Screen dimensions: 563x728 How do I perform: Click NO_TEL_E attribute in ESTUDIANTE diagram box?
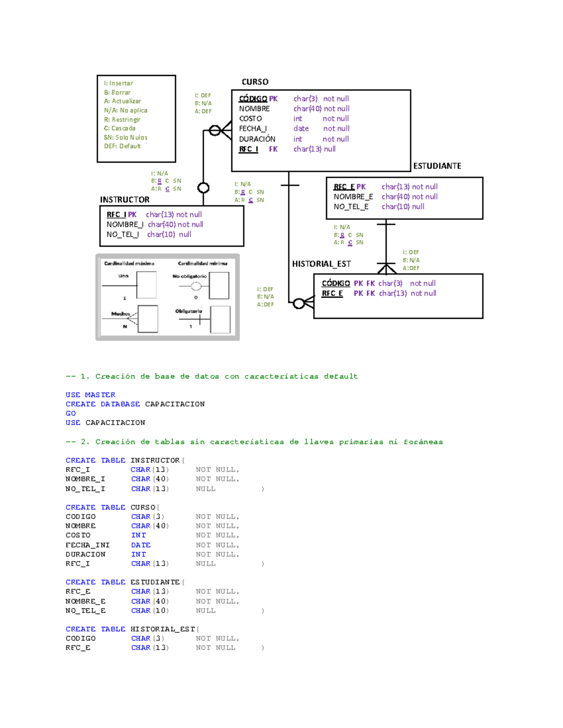(351, 207)
